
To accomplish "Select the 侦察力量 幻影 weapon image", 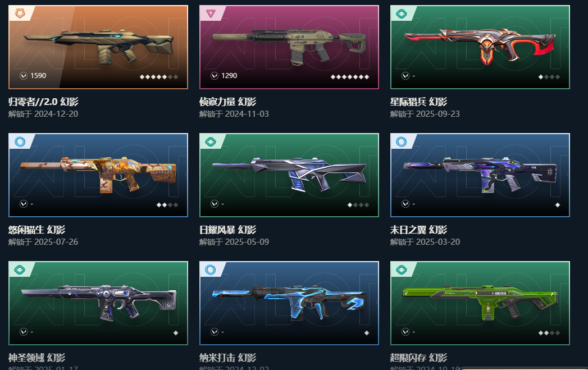I will 289,44.
